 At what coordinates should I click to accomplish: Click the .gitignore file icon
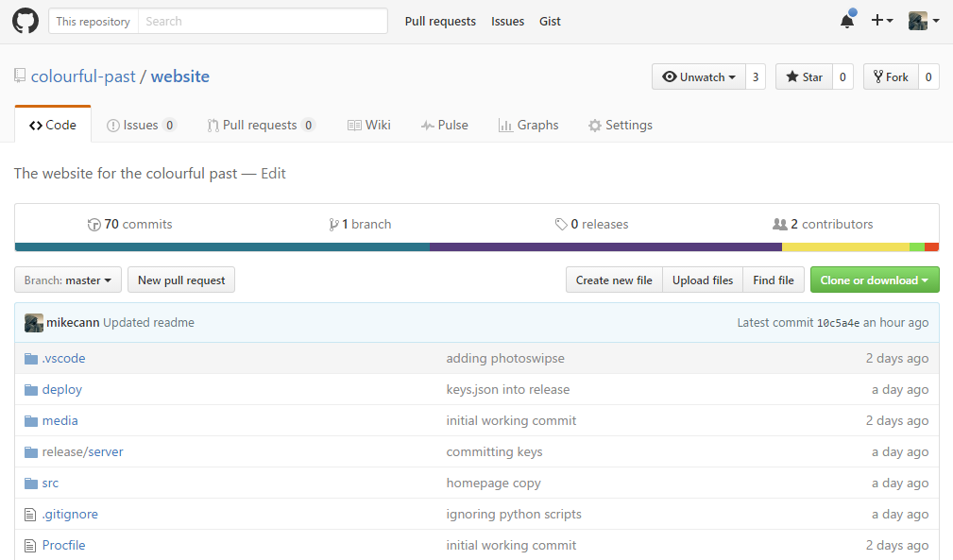point(31,515)
